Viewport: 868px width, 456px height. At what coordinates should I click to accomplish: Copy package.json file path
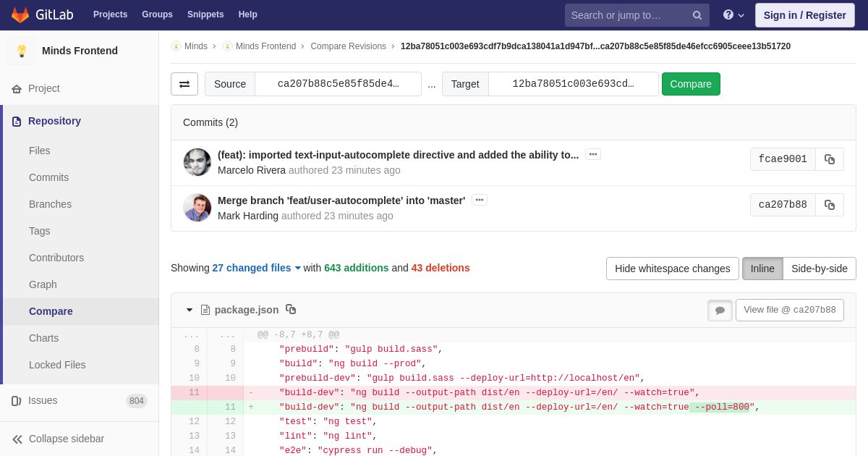pos(291,309)
